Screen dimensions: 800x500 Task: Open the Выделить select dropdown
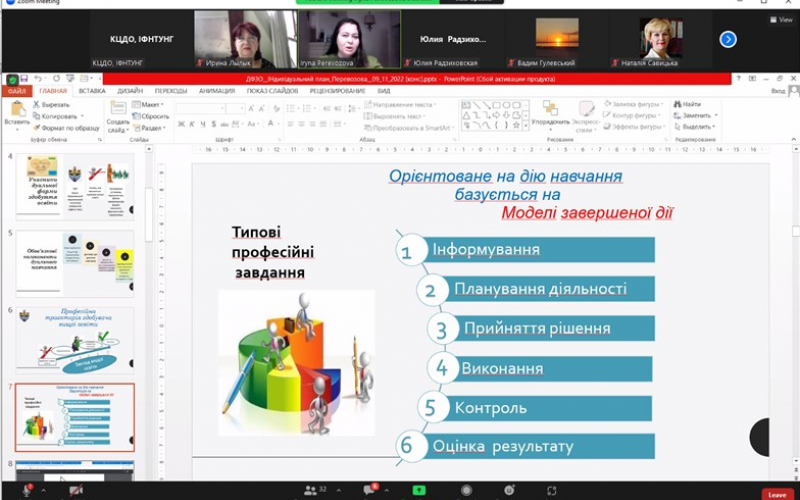click(x=694, y=127)
